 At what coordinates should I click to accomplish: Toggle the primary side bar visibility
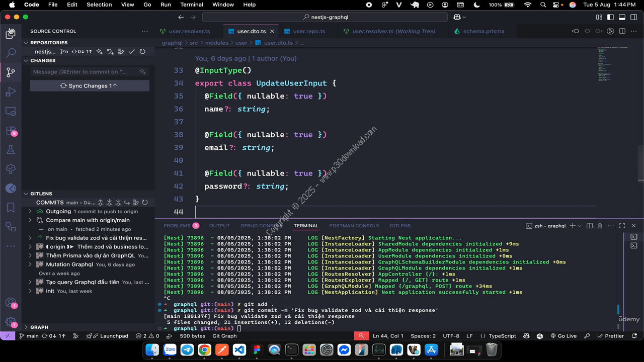click(x=610, y=17)
